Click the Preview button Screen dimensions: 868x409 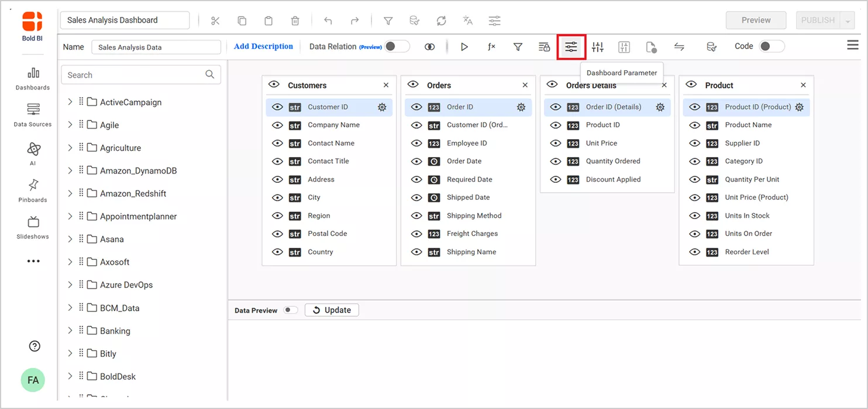[756, 20]
